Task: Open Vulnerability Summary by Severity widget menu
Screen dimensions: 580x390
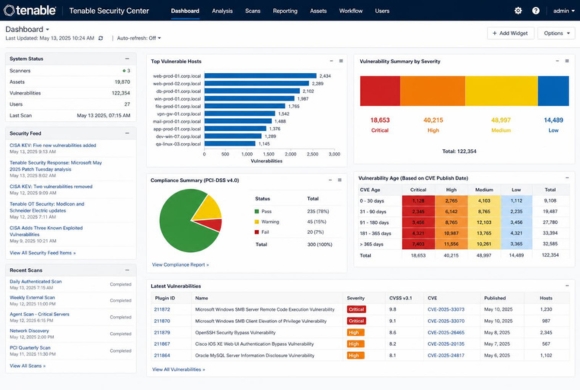Action: click(x=567, y=61)
